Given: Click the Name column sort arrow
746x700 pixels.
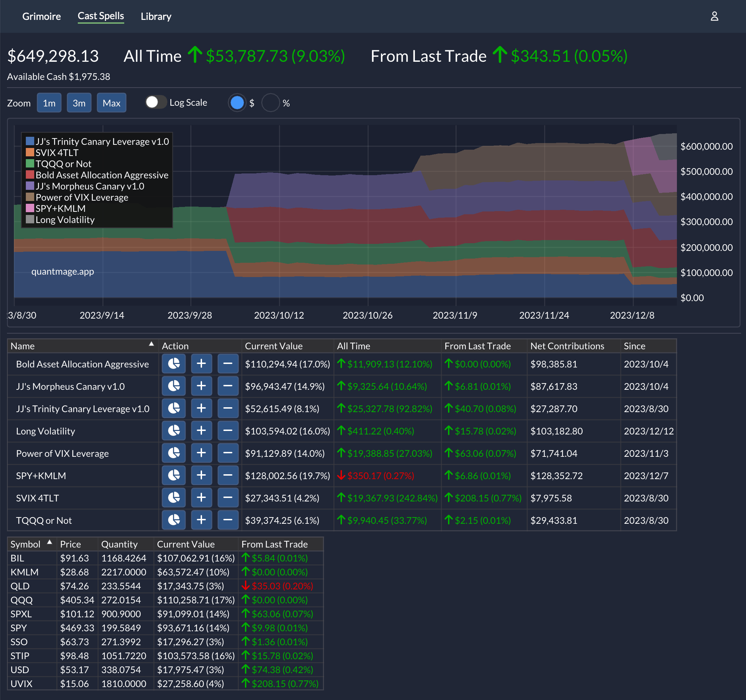Looking at the screenshot, I should (x=151, y=344).
